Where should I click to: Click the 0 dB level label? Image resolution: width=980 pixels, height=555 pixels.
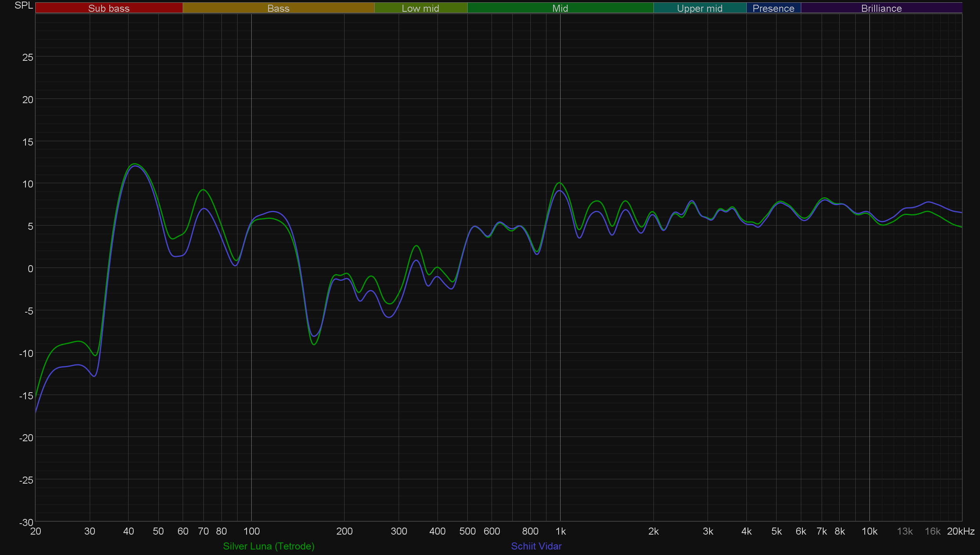pyautogui.click(x=30, y=269)
